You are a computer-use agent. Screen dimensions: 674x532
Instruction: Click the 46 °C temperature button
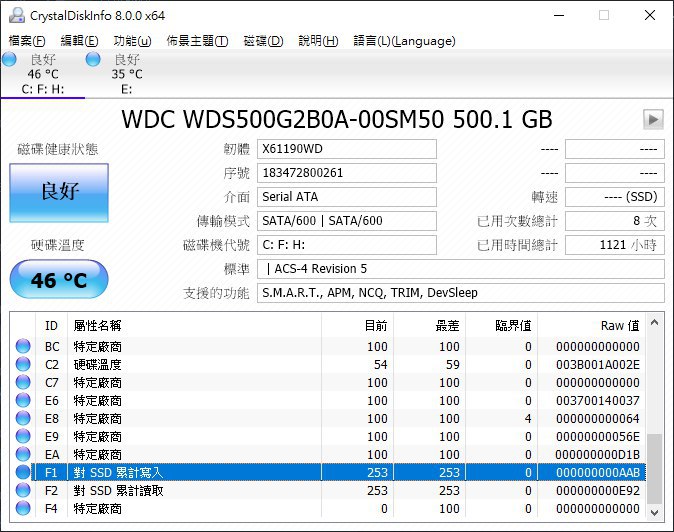[59, 279]
